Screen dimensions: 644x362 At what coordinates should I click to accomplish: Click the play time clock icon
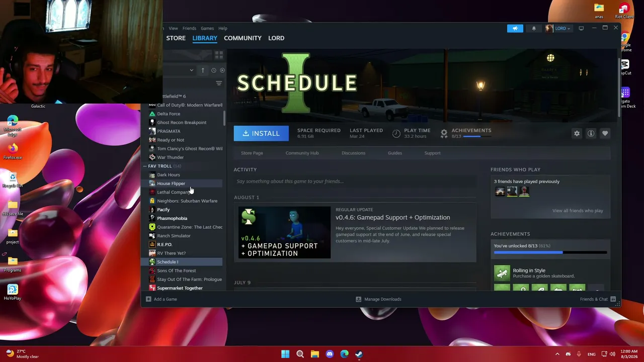coord(396,133)
